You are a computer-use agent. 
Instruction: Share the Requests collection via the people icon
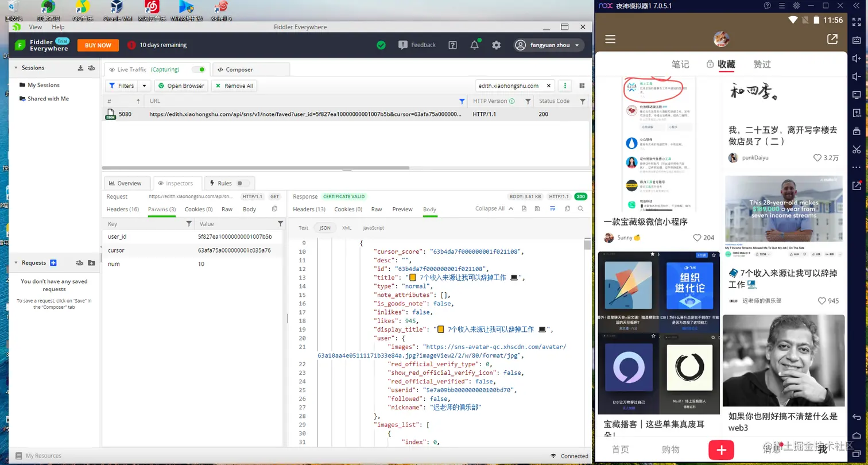80,263
